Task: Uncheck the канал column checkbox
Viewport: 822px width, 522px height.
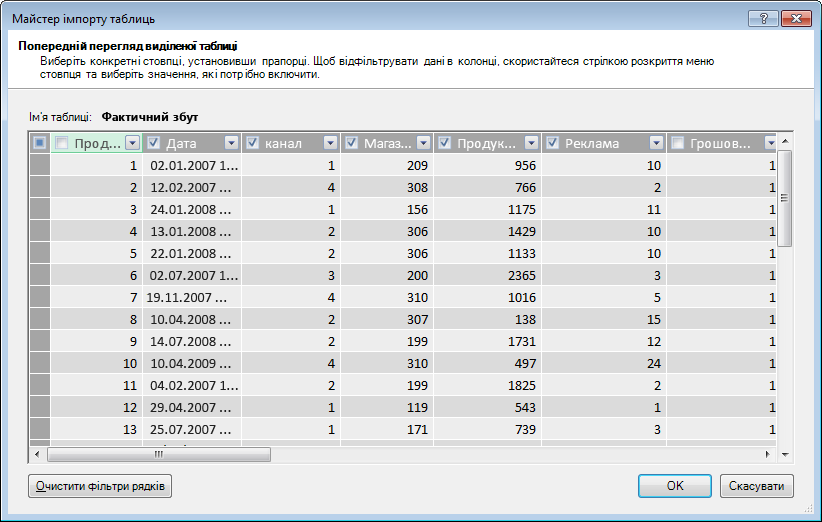Action: coord(252,143)
